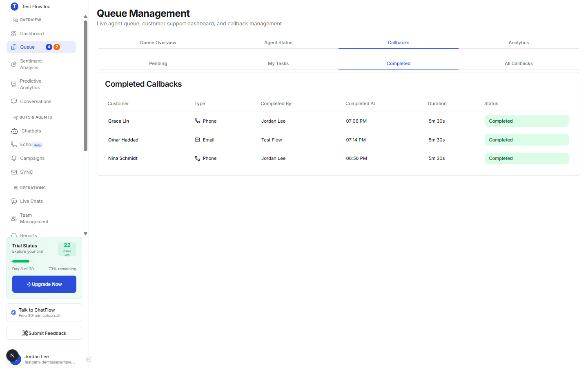Click the orange queue badge showing 2
This screenshot has height=368, width=588.
(x=57, y=47)
